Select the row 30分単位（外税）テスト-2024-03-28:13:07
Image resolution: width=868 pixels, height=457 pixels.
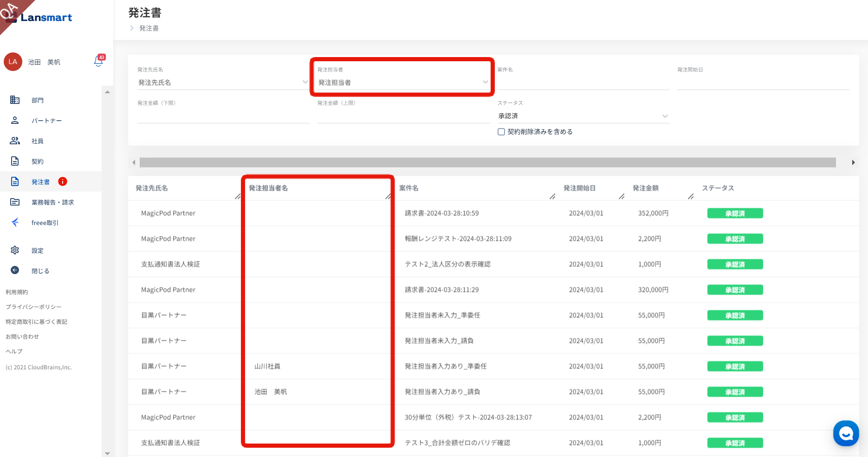[x=493, y=418]
